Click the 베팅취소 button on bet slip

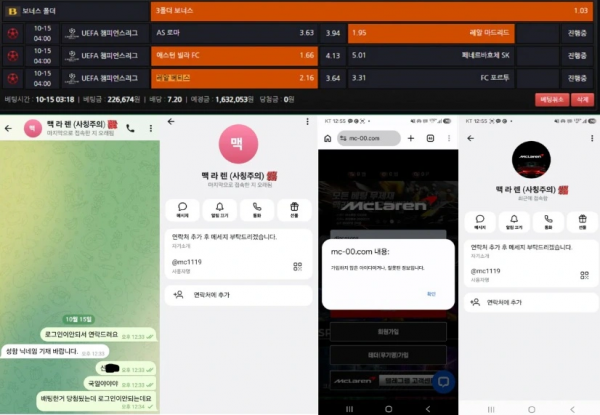(552, 100)
